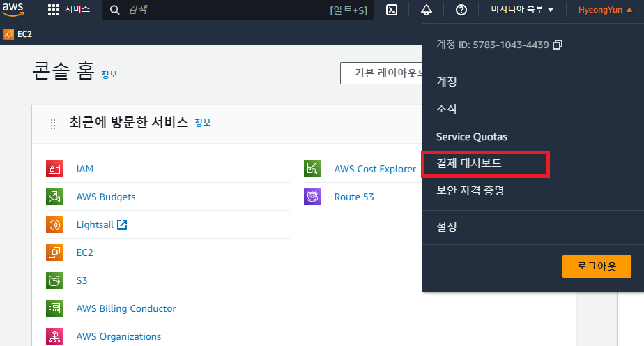Focus the 검색 search field
Image resolution: width=644 pixels, height=346 pixels.
pos(238,10)
